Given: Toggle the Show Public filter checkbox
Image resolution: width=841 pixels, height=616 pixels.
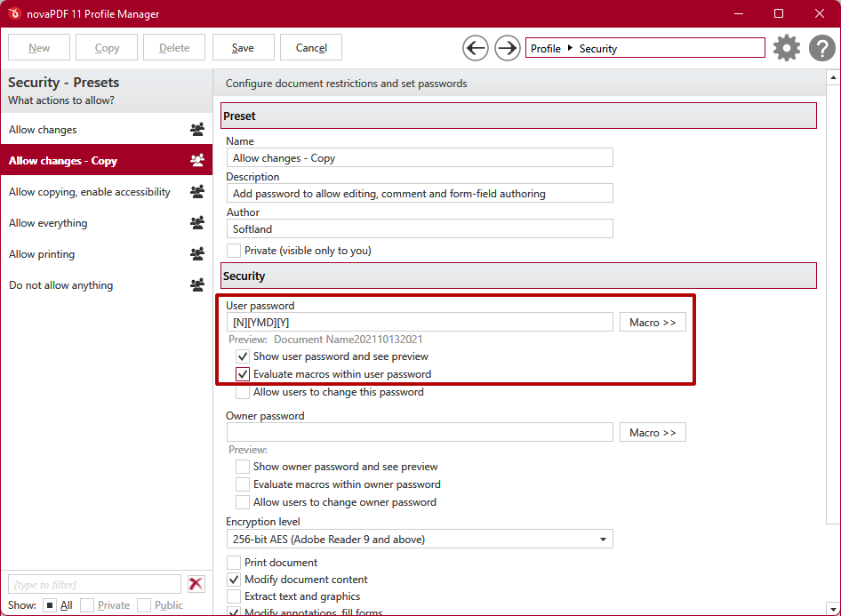Looking at the screenshot, I should click(x=144, y=605).
